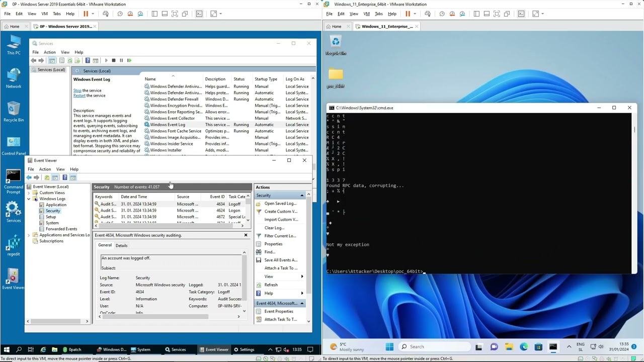Open Windows 11 Start button
Image resolution: width=644 pixels, height=362 pixels.
(389, 346)
